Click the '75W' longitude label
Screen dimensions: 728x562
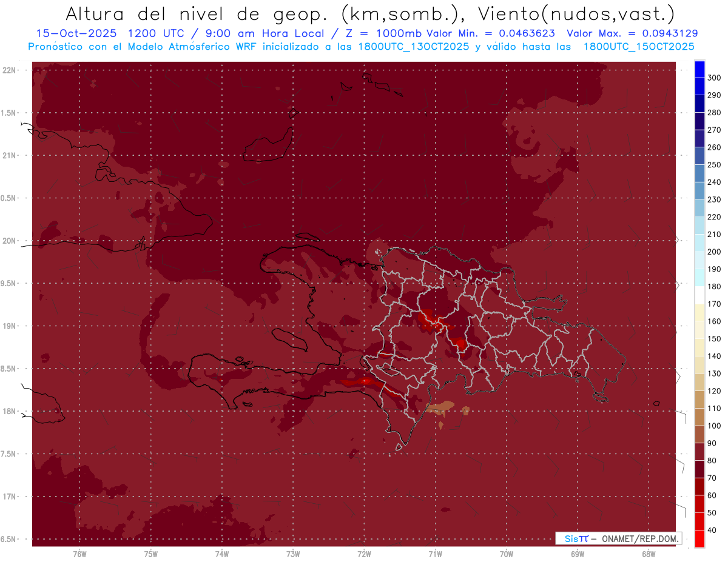coord(150,554)
